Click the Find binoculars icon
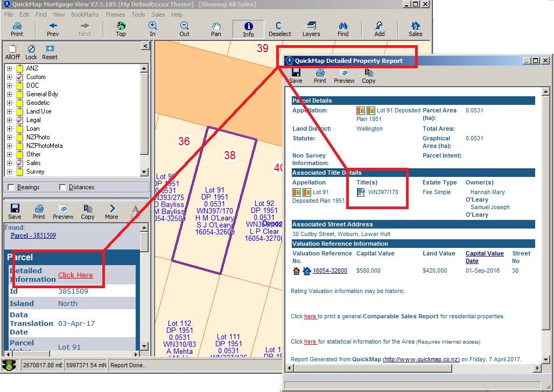Image resolution: width=554 pixels, height=392 pixels. 343,29
